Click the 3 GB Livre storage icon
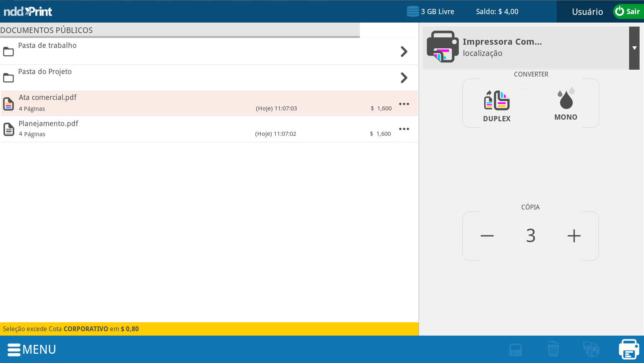This screenshot has width=644, height=363. coord(413,11)
